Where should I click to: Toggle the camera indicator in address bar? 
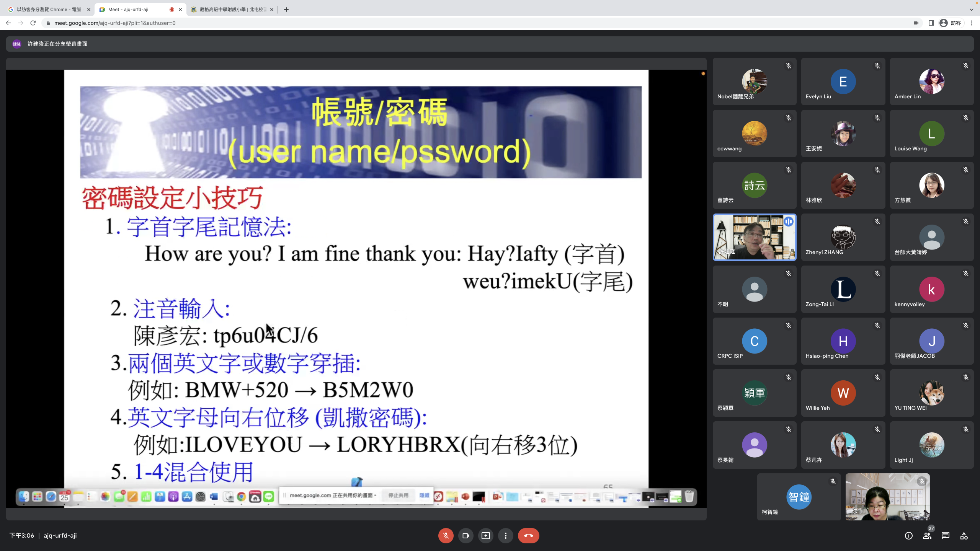click(916, 23)
